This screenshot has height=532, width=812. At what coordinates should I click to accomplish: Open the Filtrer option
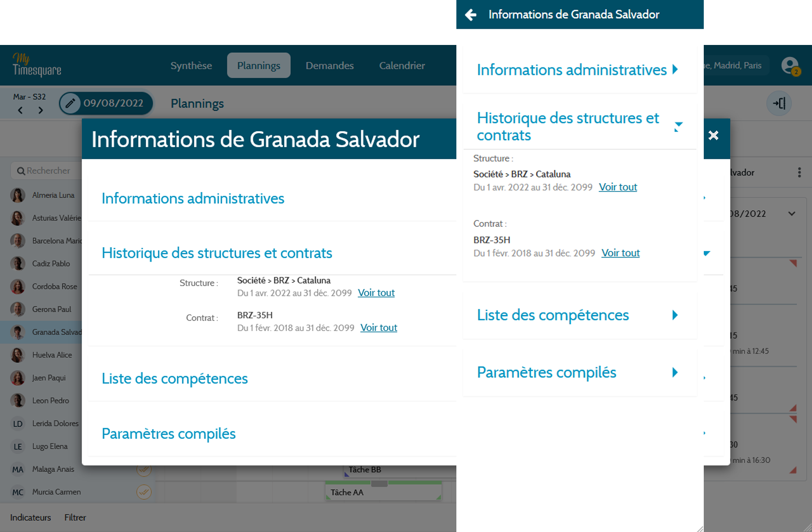[x=75, y=517]
